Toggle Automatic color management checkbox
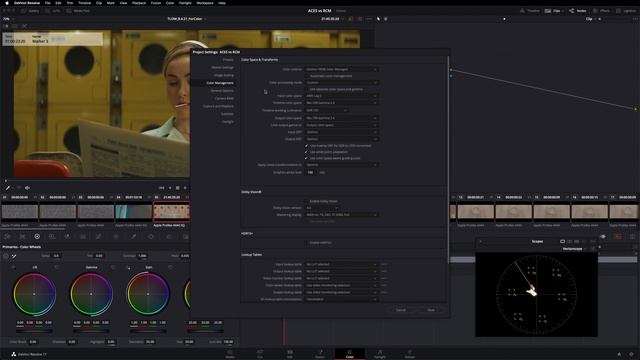This screenshot has width=640, height=360. pos(307,76)
